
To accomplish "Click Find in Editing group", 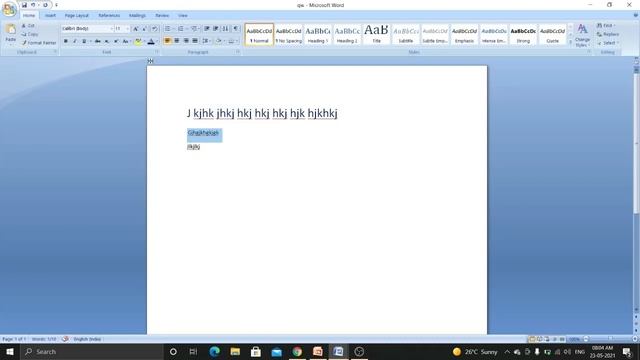I will (x=606, y=25).
